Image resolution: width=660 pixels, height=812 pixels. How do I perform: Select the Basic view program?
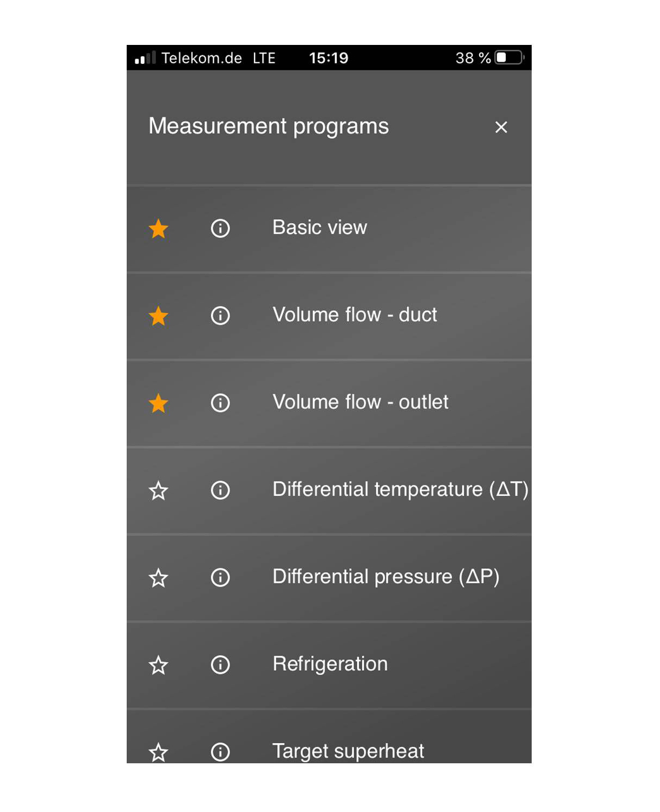coord(319,228)
